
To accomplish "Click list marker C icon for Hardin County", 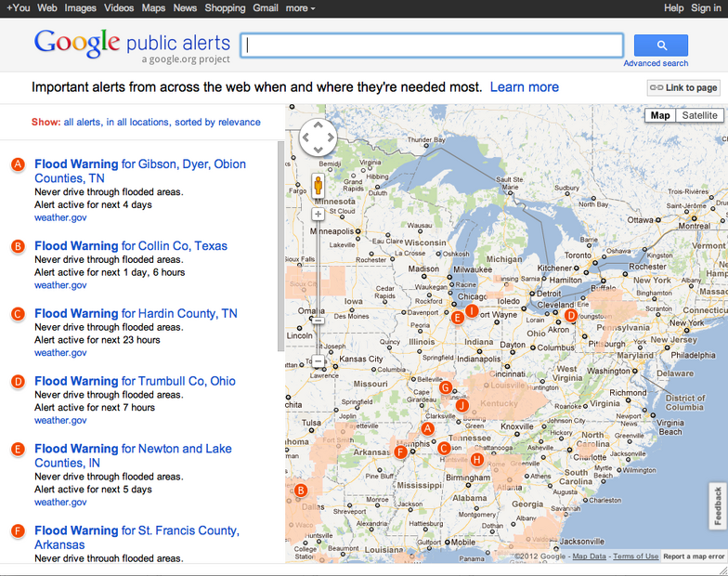I will [18, 314].
